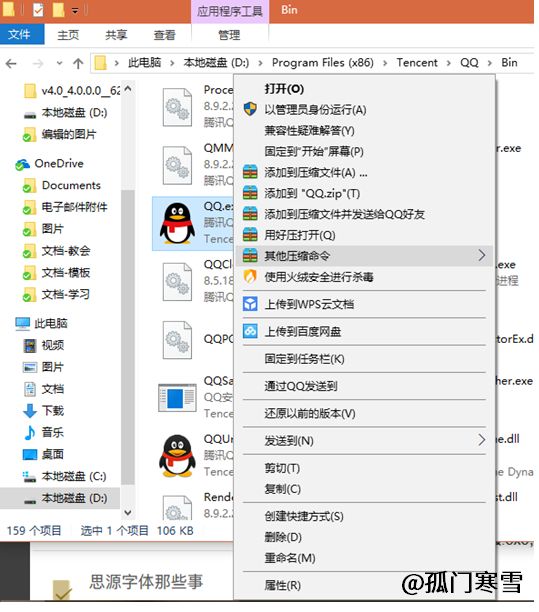Choose 固定到任务栏(K)
The image size is (539, 612).
[304, 359]
